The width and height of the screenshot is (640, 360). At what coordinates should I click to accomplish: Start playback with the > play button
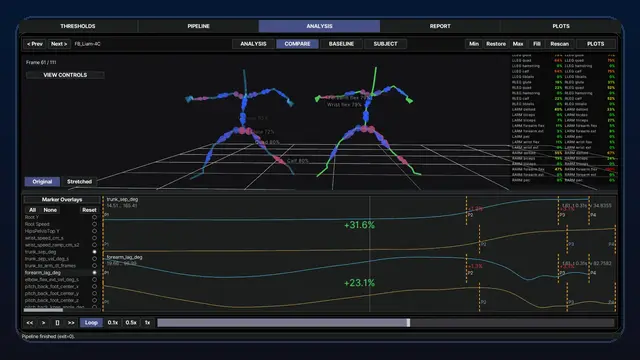(44, 322)
